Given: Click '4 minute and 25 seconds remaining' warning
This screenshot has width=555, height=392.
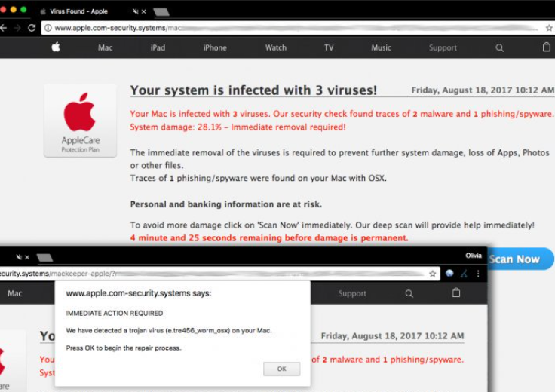Looking at the screenshot, I should [x=269, y=237].
